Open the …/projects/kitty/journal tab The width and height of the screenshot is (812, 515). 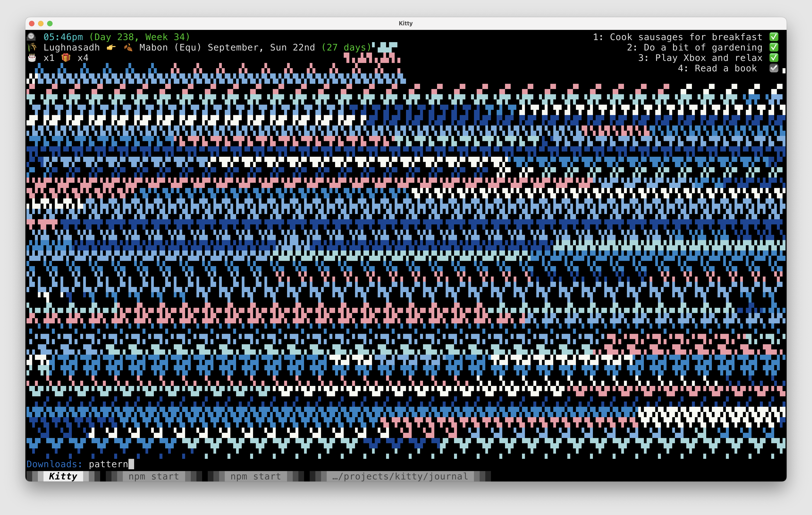400,476
